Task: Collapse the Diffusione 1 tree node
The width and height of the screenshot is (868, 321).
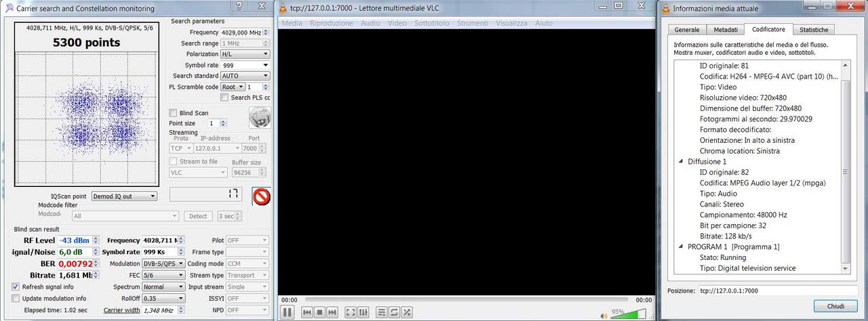Action: click(x=682, y=162)
